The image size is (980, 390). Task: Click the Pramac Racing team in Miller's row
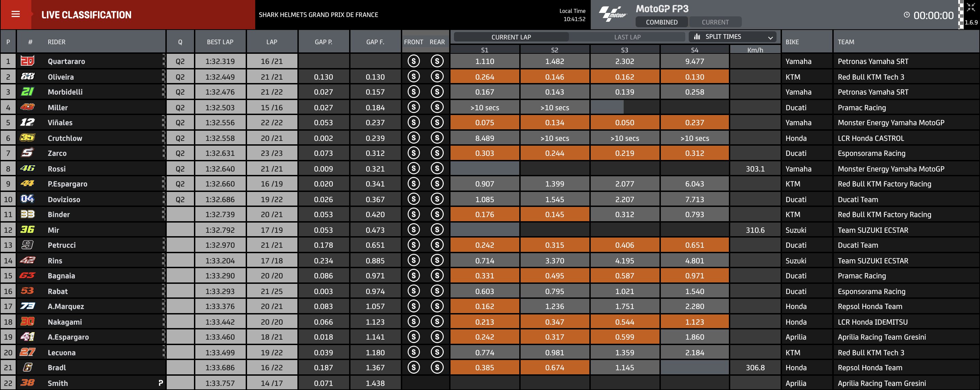click(x=862, y=108)
